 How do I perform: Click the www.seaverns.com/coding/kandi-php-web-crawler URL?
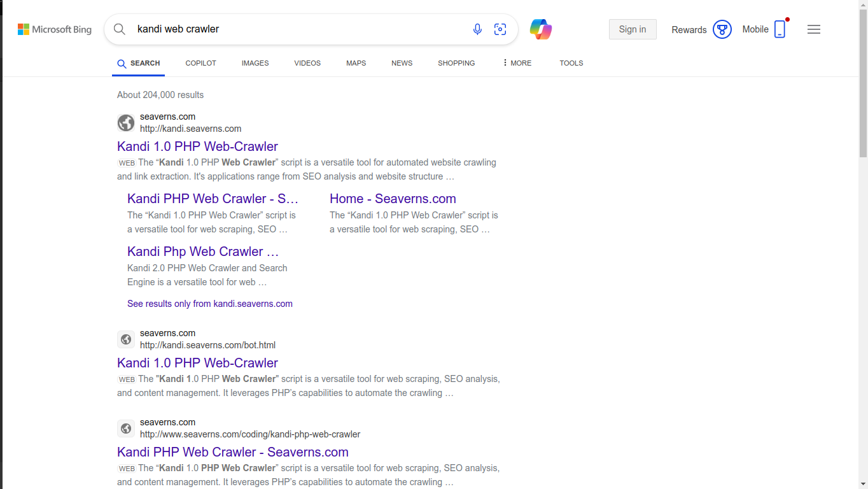pyautogui.click(x=250, y=434)
